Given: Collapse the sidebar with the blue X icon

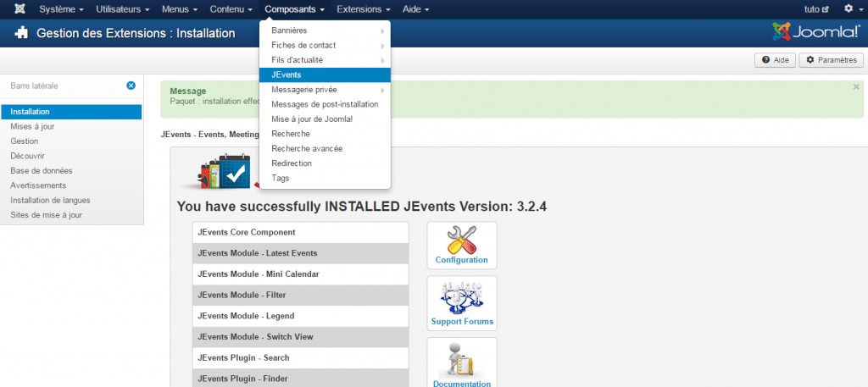Looking at the screenshot, I should coord(131,86).
